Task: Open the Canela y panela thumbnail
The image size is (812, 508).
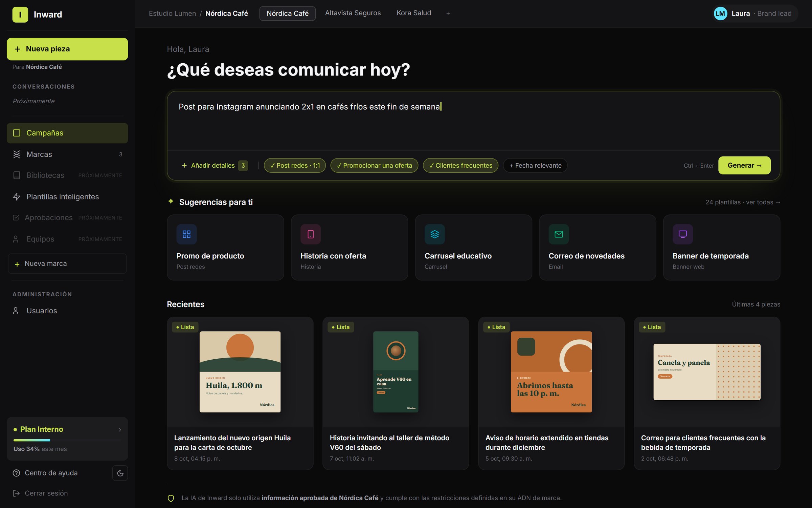Action: tap(707, 372)
